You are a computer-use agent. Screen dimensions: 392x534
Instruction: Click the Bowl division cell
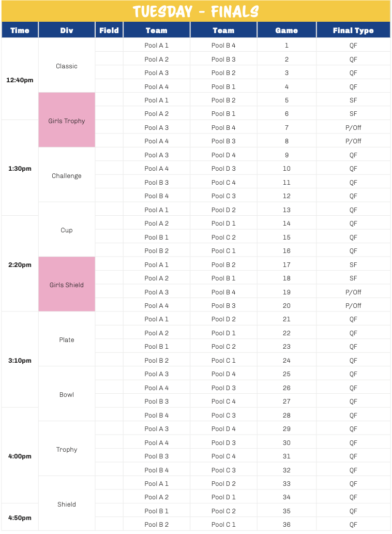click(x=67, y=394)
